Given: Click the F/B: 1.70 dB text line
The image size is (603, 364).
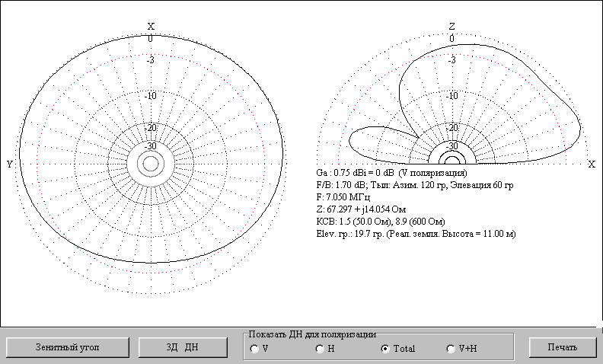Looking at the screenshot, I should pyautogui.click(x=414, y=185).
